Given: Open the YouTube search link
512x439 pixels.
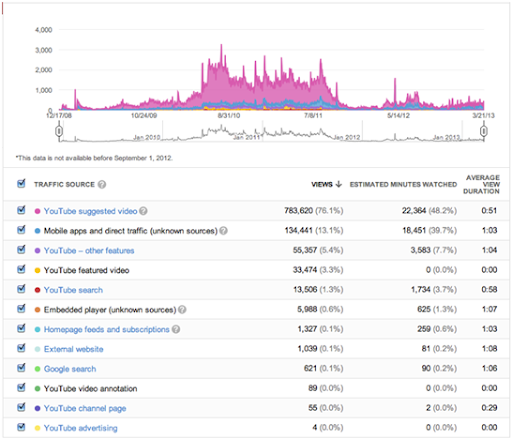Looking at the screenshot, I should pos(73,290).
